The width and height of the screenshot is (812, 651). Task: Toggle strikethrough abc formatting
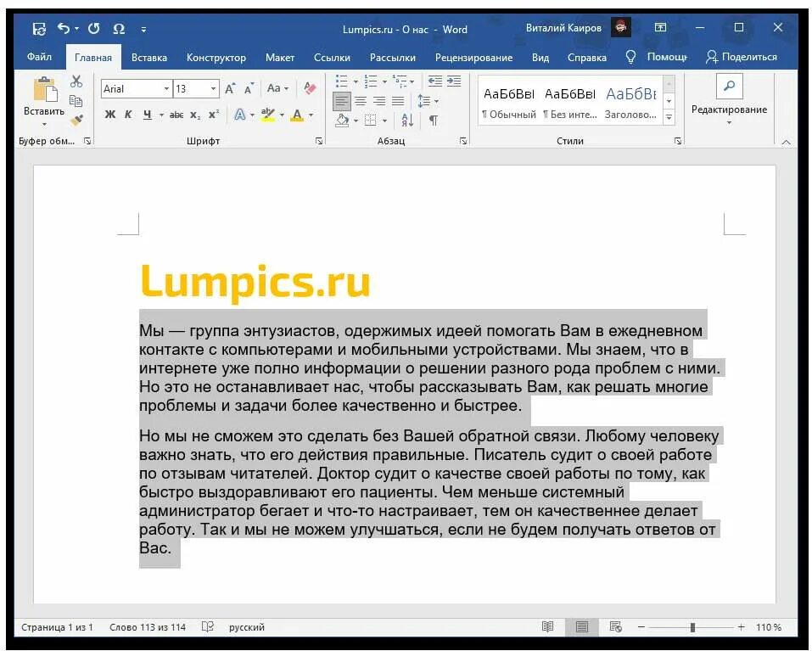tap(176, 115)
